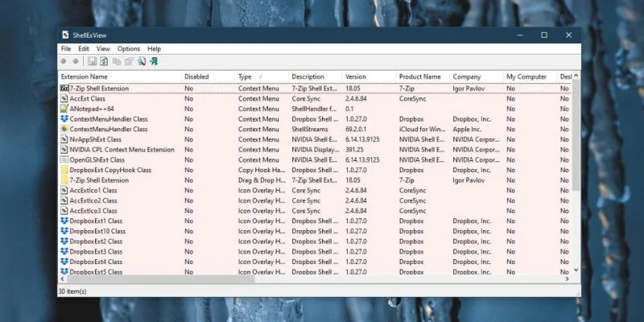Click the vertical scrollbar thumb
The width and height of the screenshot is (644, 322).
pos(576,135)
